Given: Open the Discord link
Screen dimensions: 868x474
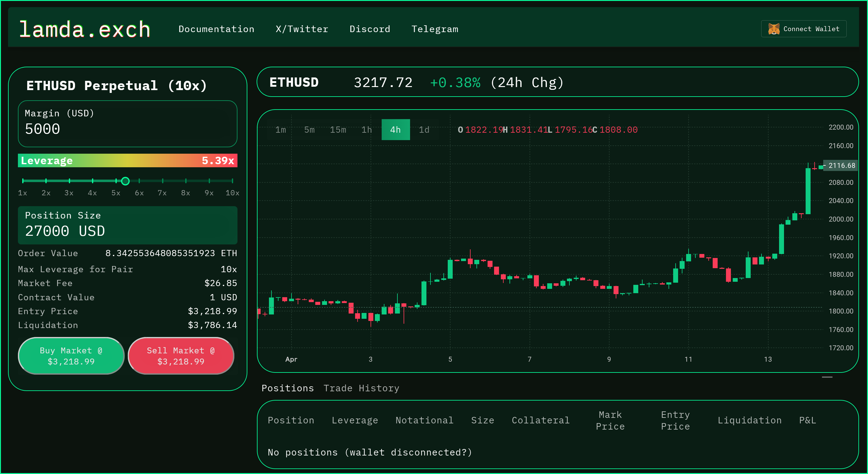Looking at the screenshot, I should [370, 29].
